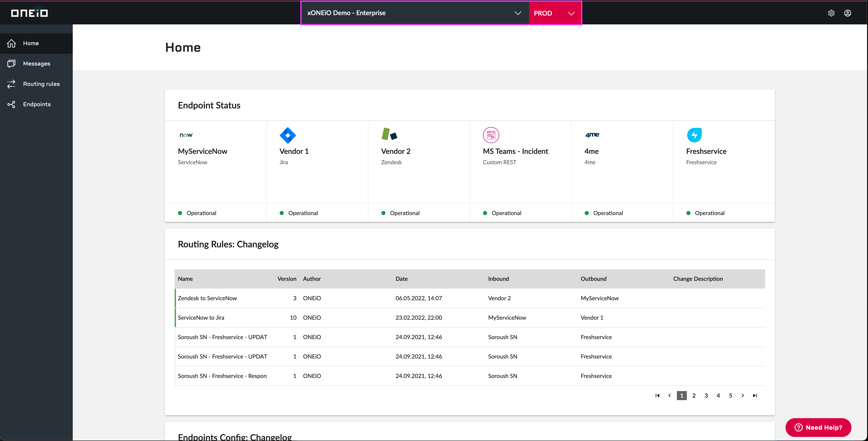Image resolution: width=868 pixels, height=441 pixels.
Task: Click the date 23.02.2022, 22:00
Action: [x=418, y=318]
